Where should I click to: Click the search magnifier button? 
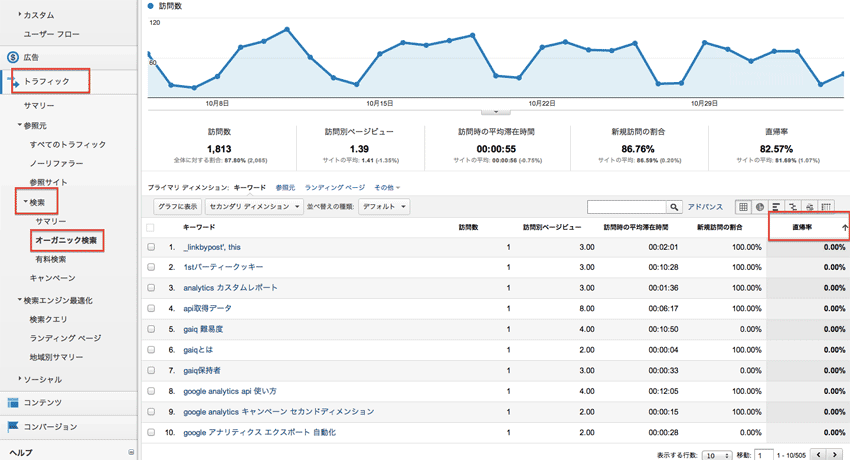click(x=676, y=207)
